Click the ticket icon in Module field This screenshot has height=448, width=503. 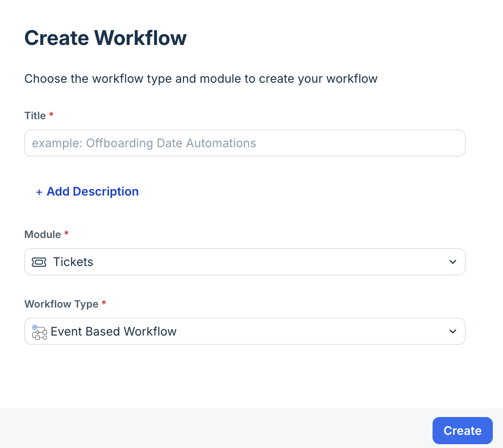[x=39, y=262]
